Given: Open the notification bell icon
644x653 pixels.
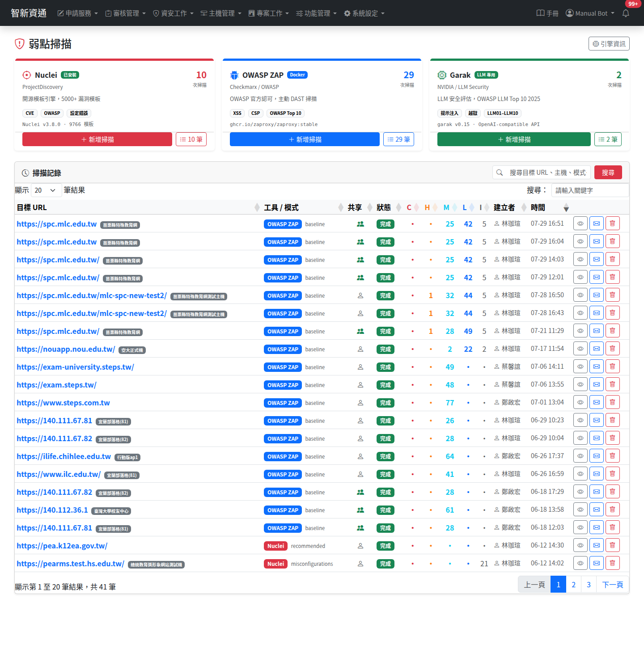Looking at the screenshot, I should tap(626, 13).
